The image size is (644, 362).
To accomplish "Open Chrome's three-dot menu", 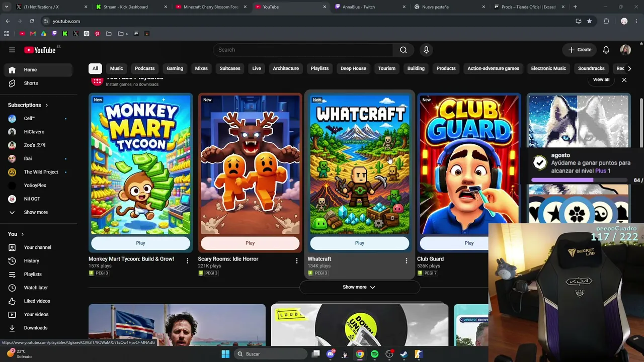I will (636, 21).
